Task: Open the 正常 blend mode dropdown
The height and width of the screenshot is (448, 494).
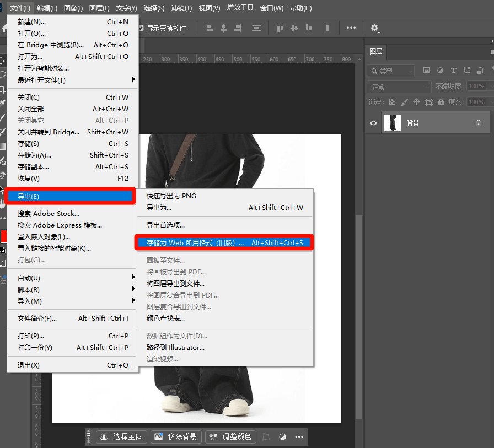Action: coord(400,87)
